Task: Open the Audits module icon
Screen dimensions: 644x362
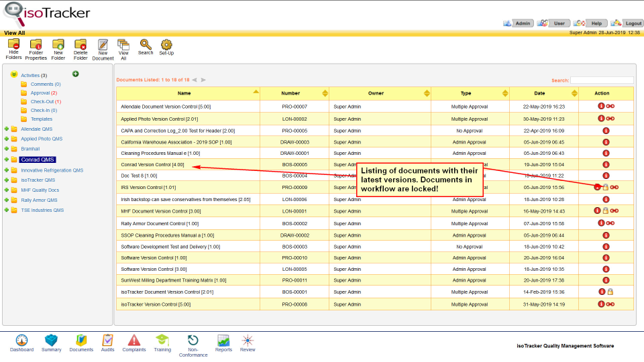Action: (x=107, y=341)
